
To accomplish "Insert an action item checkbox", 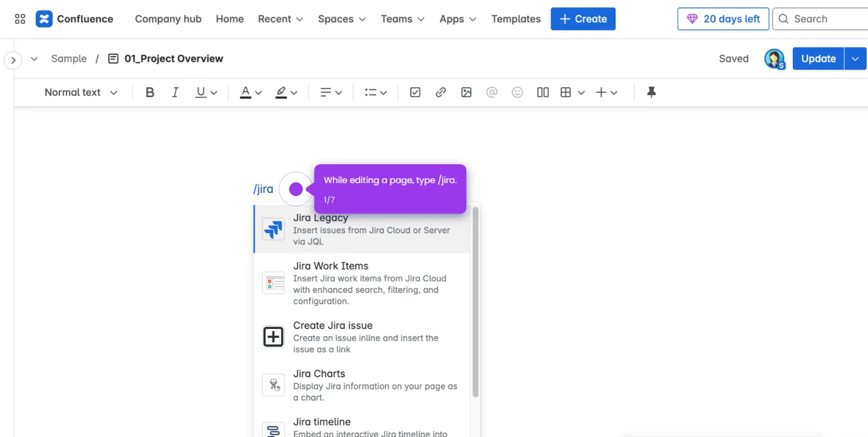I will click(415, 92).
